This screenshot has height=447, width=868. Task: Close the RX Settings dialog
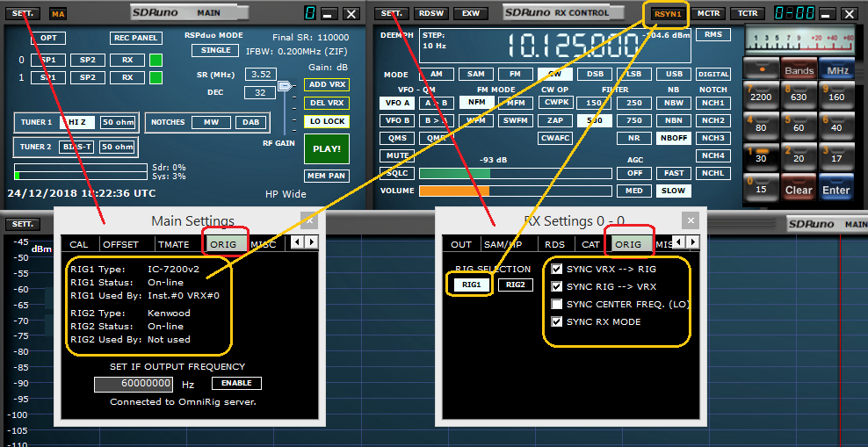(x=691, y=220)
